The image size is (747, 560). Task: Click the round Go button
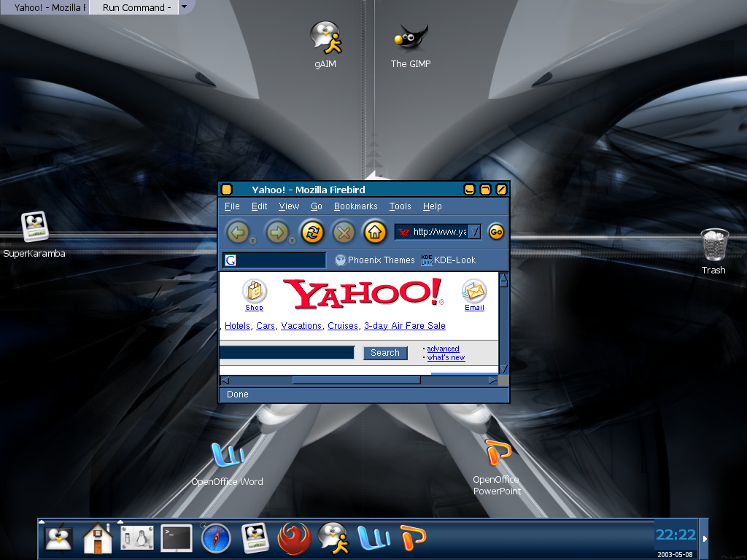coord(496,232)
